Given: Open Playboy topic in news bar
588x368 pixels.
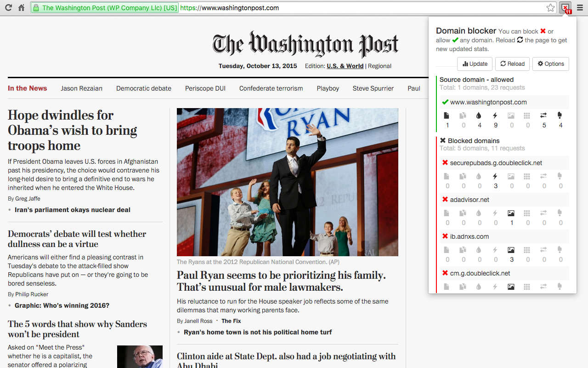Looking at the screenshot, I should (328, 88).
